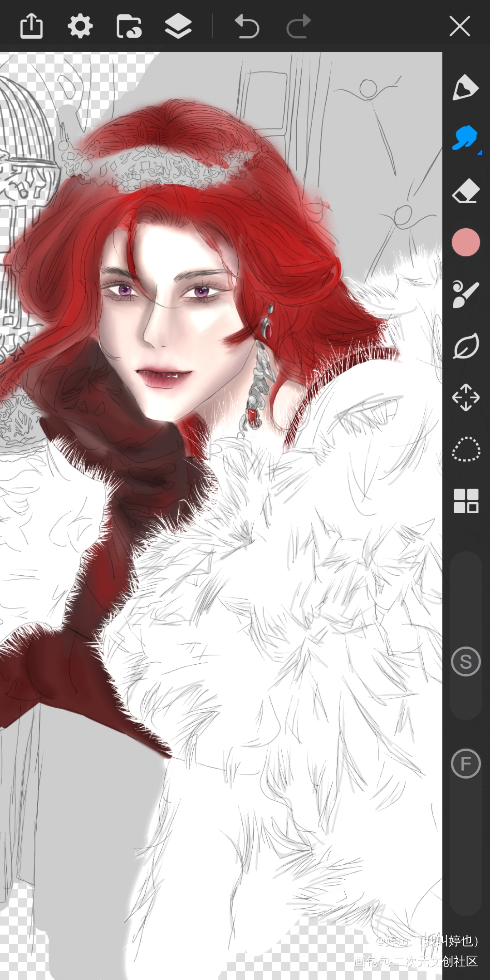Viewport: 490px width, 980px height.
Task: Toggle the S circle button
Action: point(466,661)
